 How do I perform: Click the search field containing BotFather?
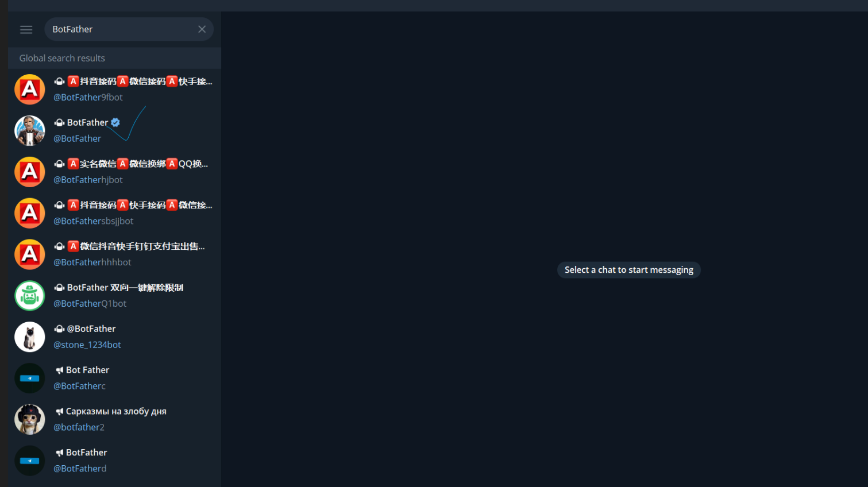(x=121, y=29)
